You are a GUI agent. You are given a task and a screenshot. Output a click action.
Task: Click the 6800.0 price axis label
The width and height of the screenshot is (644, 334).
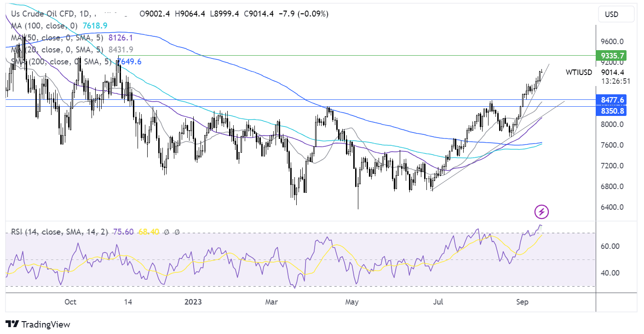coord(612,186)
